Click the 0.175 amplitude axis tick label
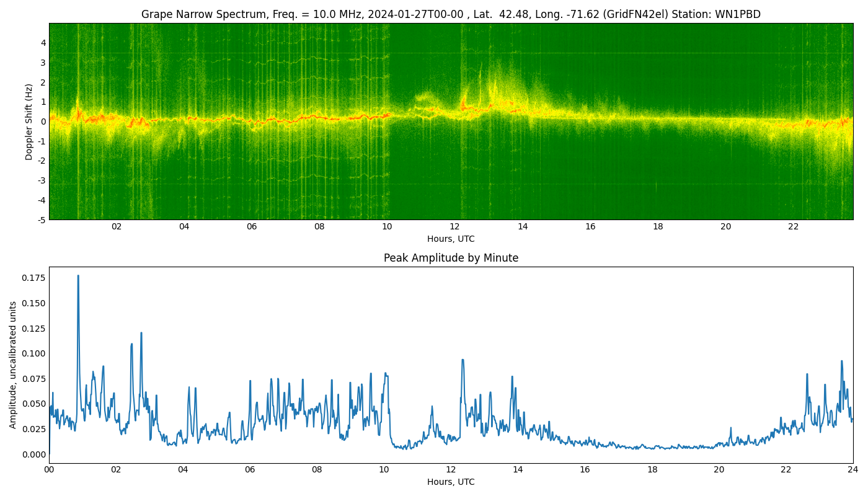Screen dimensions: 868x496 (33, 278)
